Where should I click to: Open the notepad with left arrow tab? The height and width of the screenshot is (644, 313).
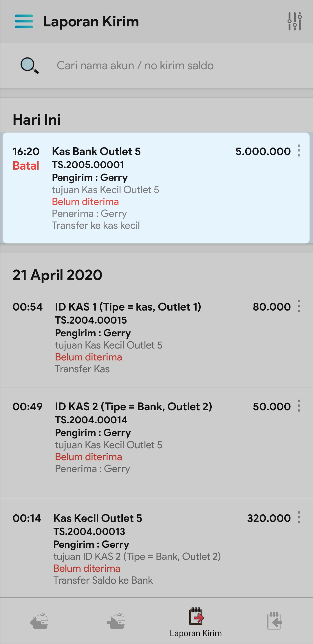point(274,621)
